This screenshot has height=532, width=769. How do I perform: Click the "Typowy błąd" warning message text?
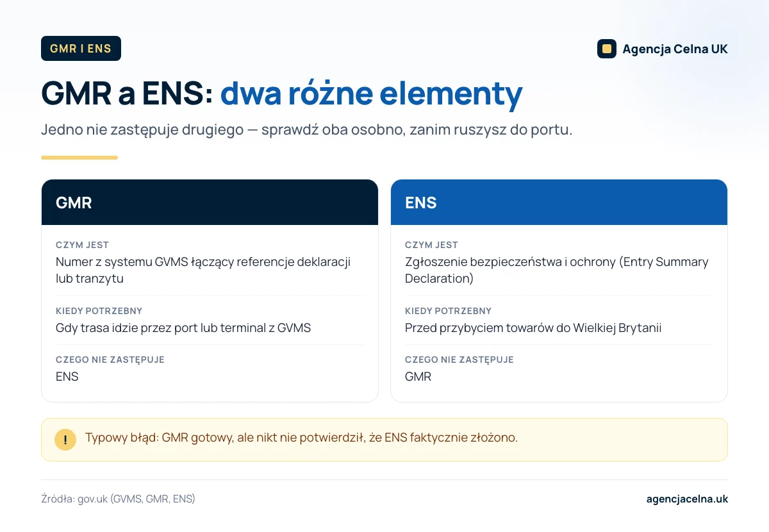coord(301,438)
